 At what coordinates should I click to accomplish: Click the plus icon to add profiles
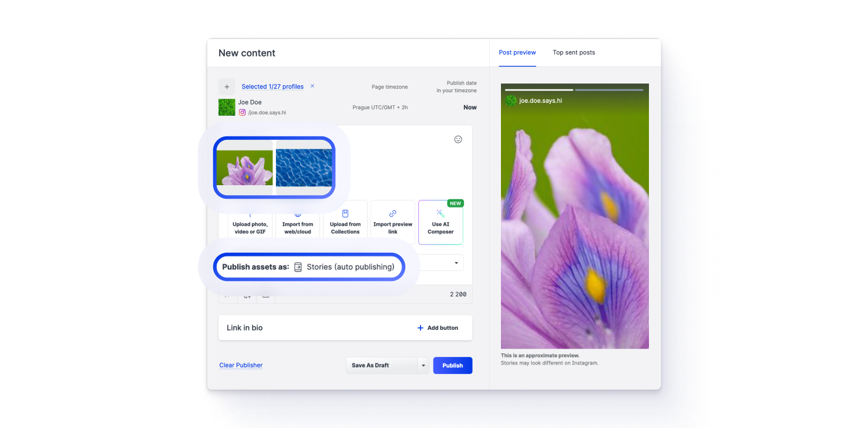(x=227, y=87)
